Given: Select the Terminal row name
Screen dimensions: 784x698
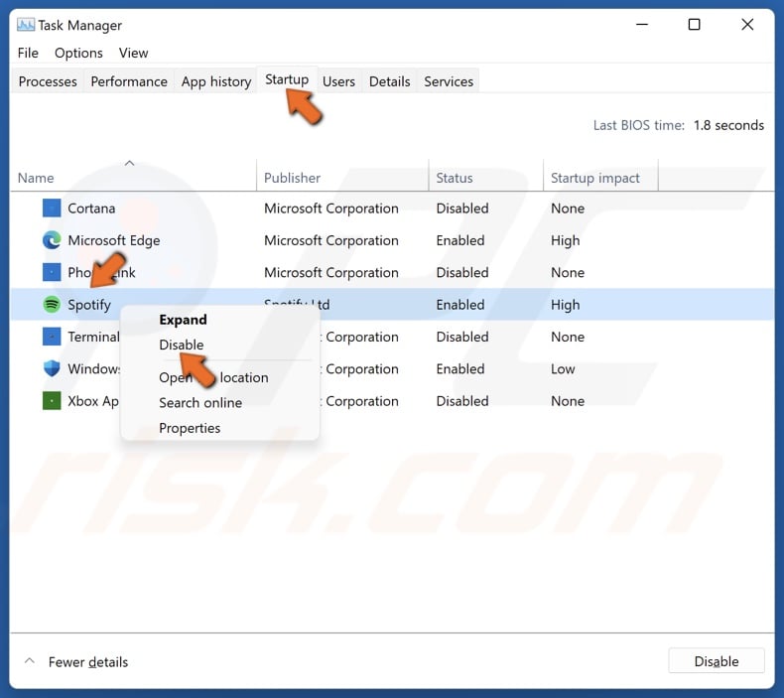Looking at the screenshot, I should pyautogui.click(x=93, y=337).
